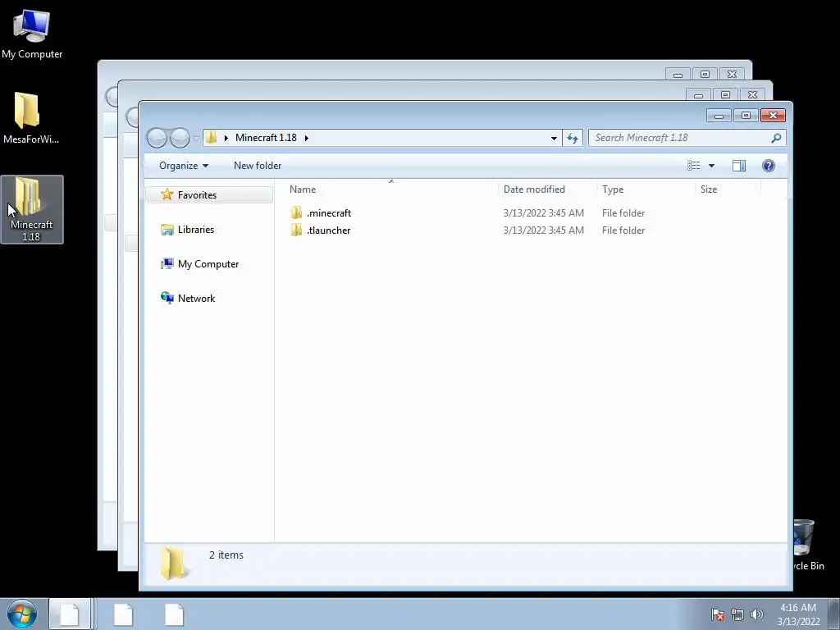This screenshot has width=840, height=630.
Task: Select the .tlauncher folder
Action: pos(328,231)
